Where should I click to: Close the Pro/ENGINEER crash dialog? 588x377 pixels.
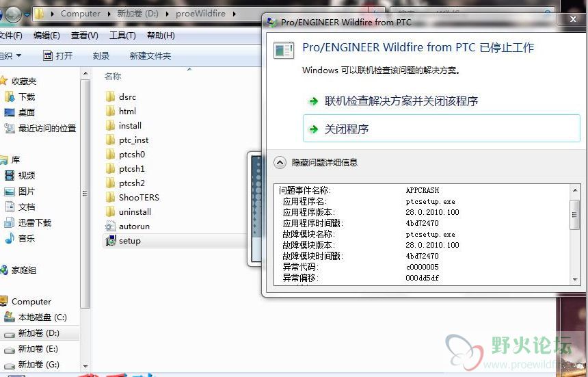click(x=574, y=19)
